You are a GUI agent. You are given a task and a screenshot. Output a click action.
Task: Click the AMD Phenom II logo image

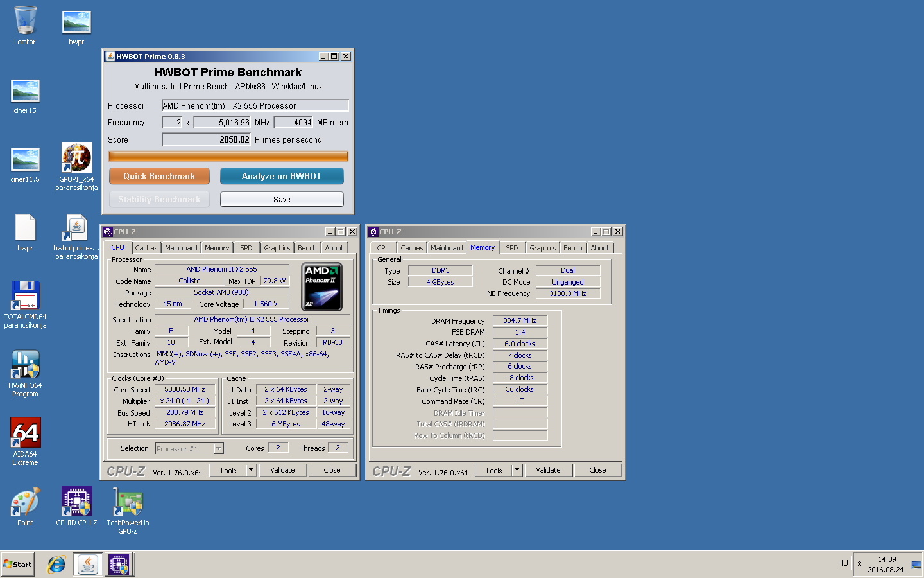pos(321,286)
